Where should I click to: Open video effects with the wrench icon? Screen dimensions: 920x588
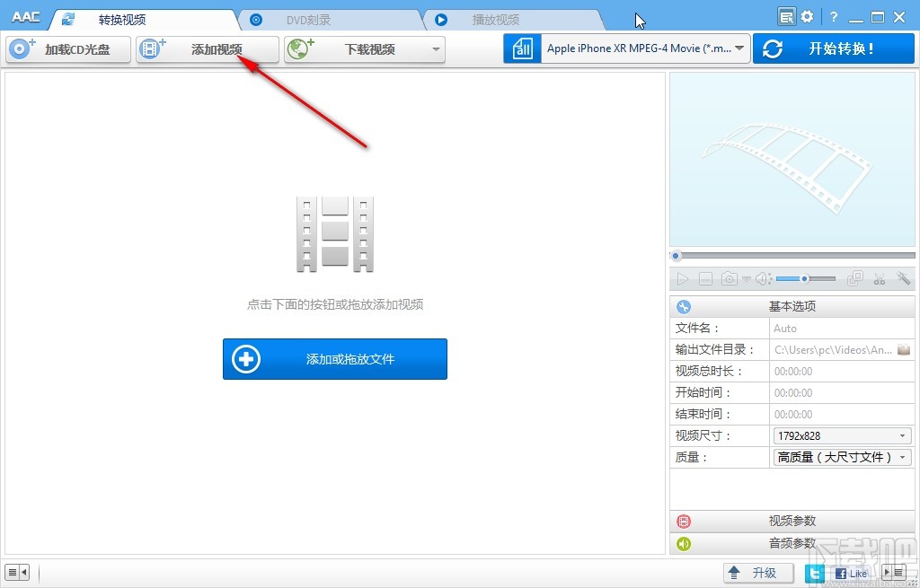click(x=903, y=278)
